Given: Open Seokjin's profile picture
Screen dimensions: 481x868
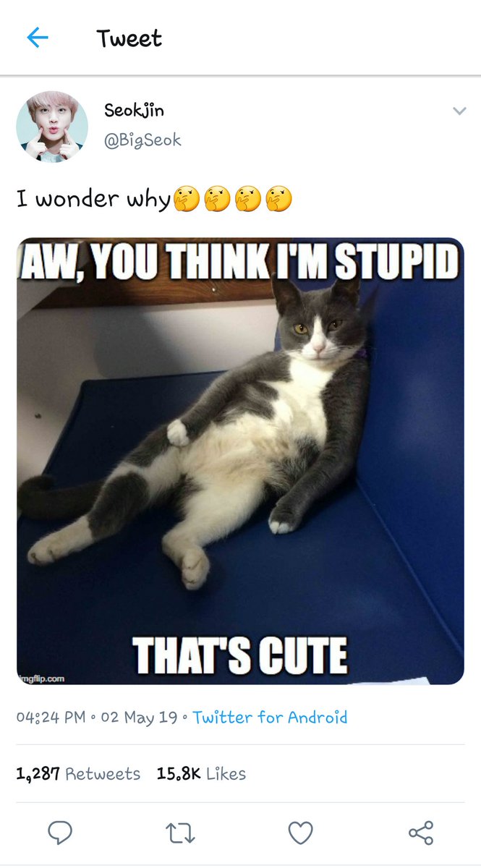Looking at the screenshot, I should pyautogui.click(x=52, y=127).
